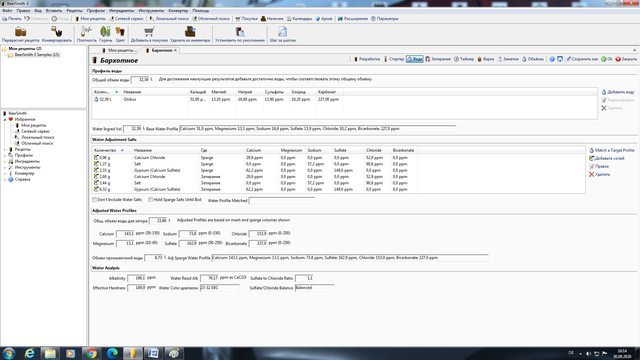The width and height of the screenshot is (640, 360).
Task: Click Match a Target Profile
Action: tap(611, 151)
